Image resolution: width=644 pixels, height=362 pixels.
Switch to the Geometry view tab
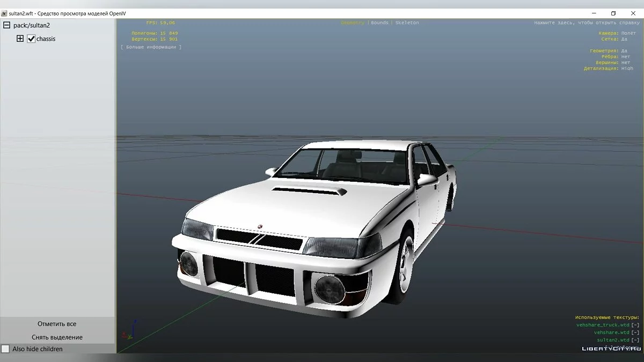coord(353,23)
